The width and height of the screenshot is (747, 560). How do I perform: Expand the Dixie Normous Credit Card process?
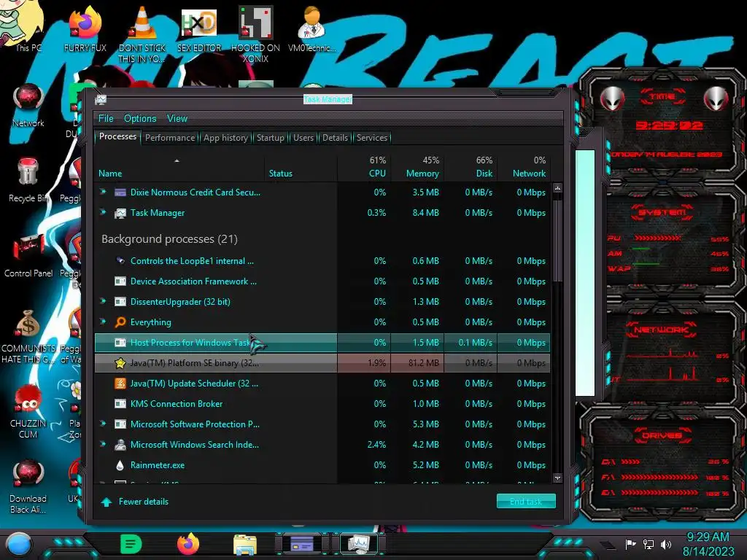coord(103,192)
